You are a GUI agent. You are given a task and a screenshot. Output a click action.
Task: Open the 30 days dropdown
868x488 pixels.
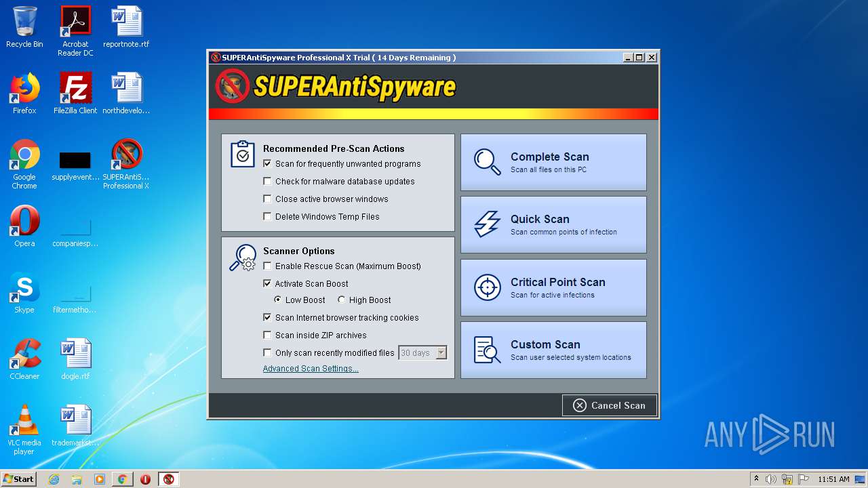(x=422, y=352)
